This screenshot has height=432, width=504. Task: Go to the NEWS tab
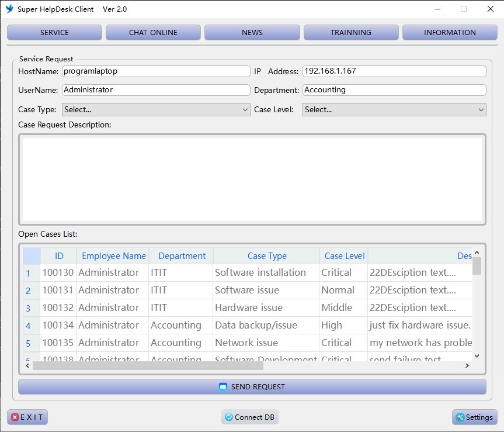tap(252, 33)
